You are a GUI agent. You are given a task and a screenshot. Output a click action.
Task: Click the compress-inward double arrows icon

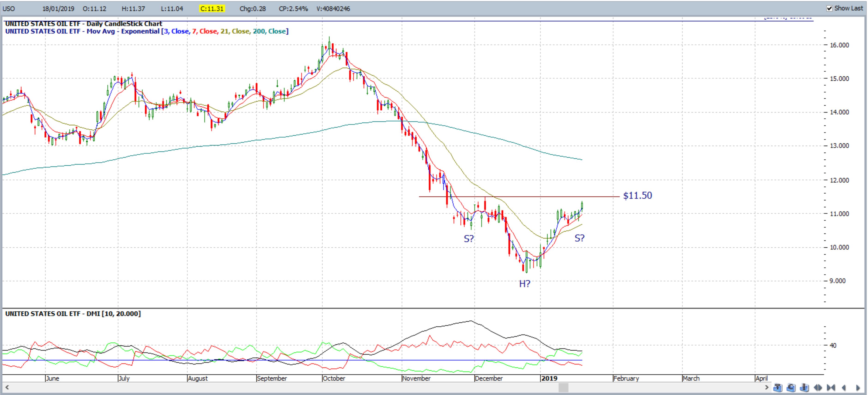coord(831,388)
